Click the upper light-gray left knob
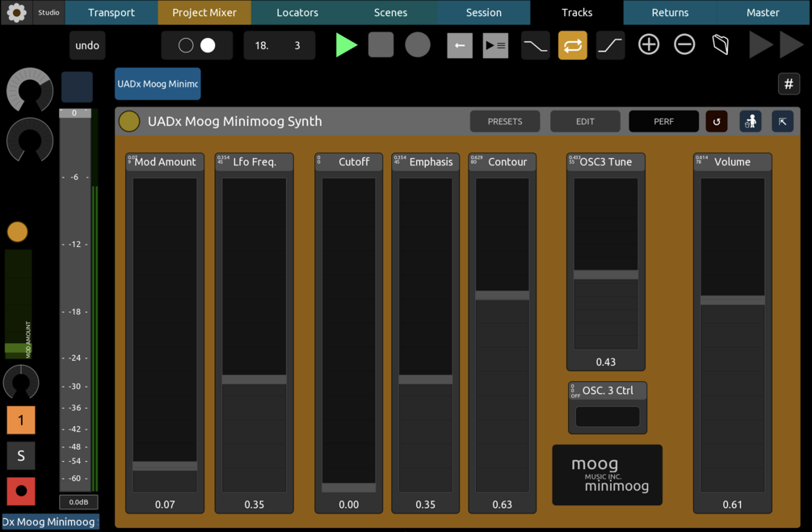Screen dimensions: 812x532 [x=30, y=90]
